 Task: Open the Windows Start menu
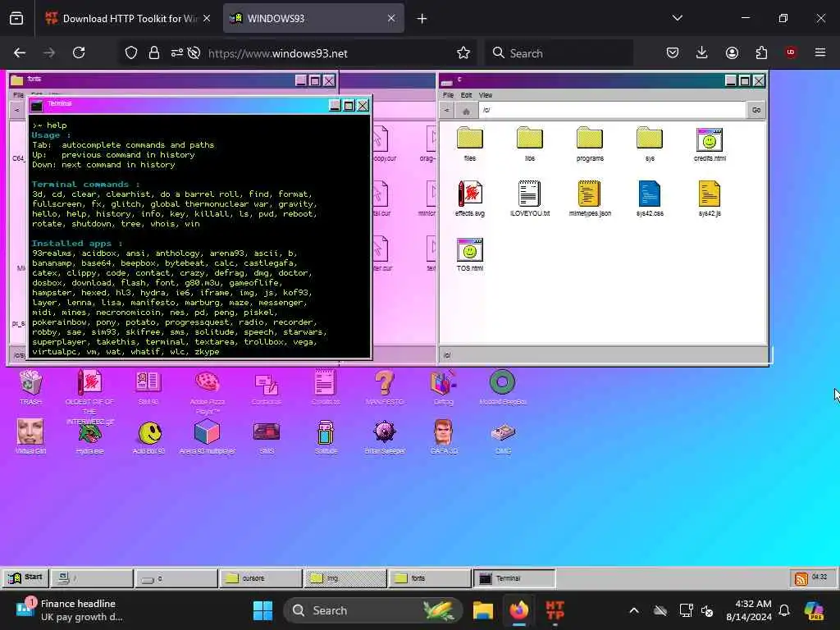pyautogui.click(x=262, y=610)
